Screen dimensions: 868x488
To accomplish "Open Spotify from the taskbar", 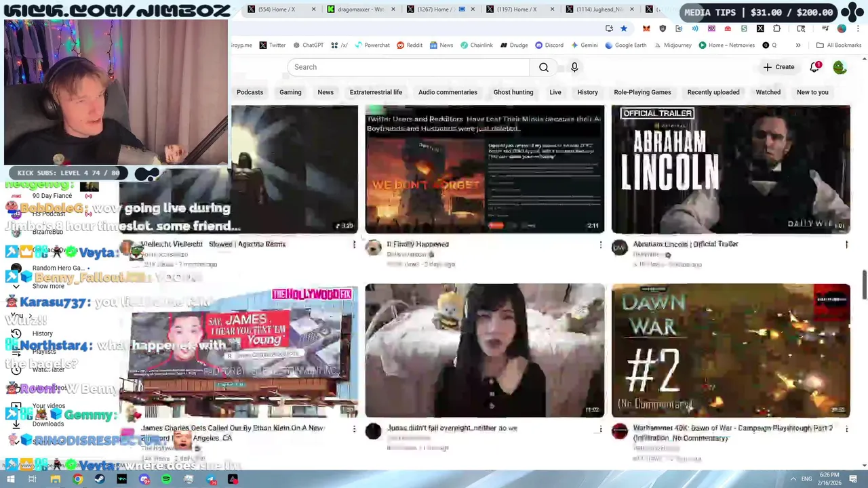I will 166,479.
